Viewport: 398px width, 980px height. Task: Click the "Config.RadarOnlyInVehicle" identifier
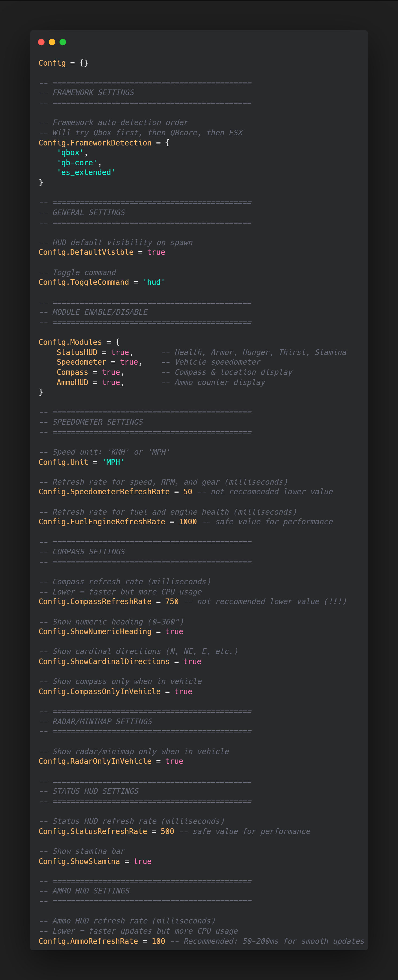click(x=95, y=761)
